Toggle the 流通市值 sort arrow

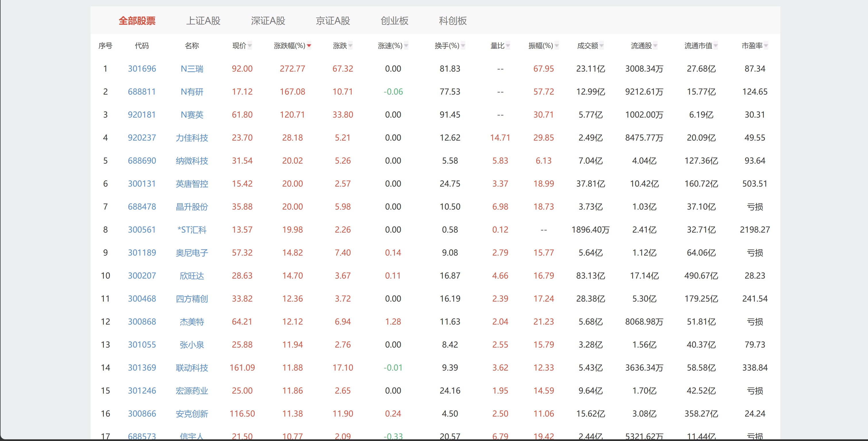tap(716, 45)
